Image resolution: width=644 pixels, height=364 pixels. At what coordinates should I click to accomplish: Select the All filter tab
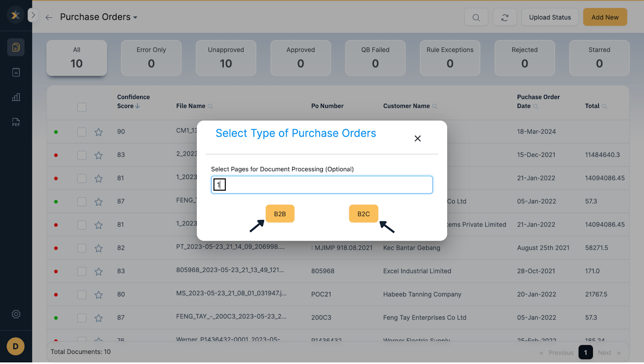(x=77, y=58)
